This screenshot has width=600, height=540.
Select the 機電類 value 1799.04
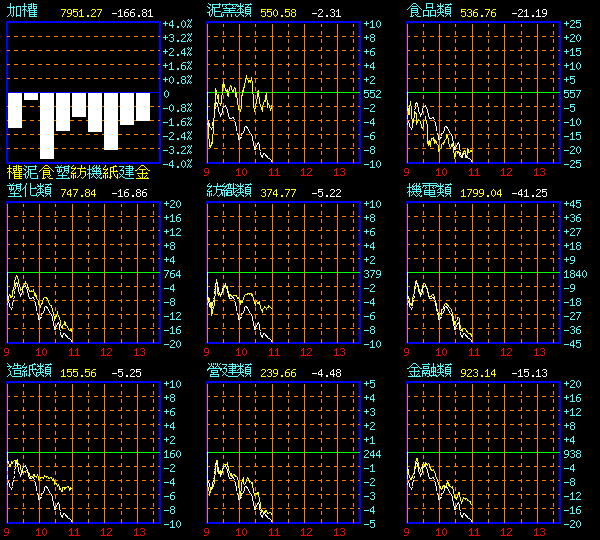tap(481, 193)
